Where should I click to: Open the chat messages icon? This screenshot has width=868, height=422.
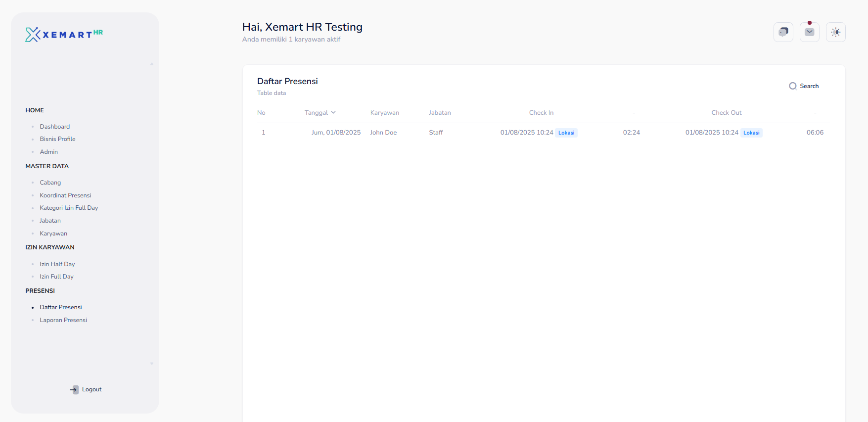tap(783, 32)
